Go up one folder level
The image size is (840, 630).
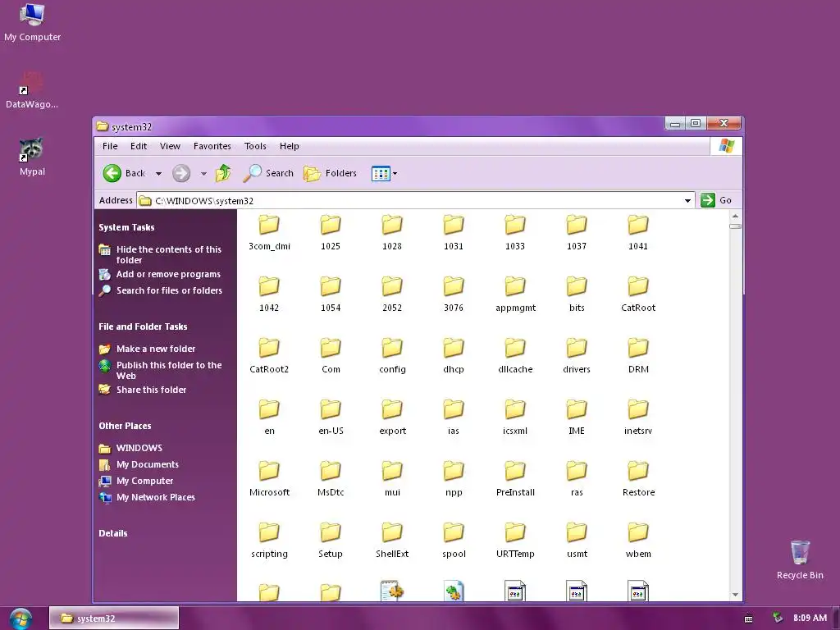click(x=223, y=173)
